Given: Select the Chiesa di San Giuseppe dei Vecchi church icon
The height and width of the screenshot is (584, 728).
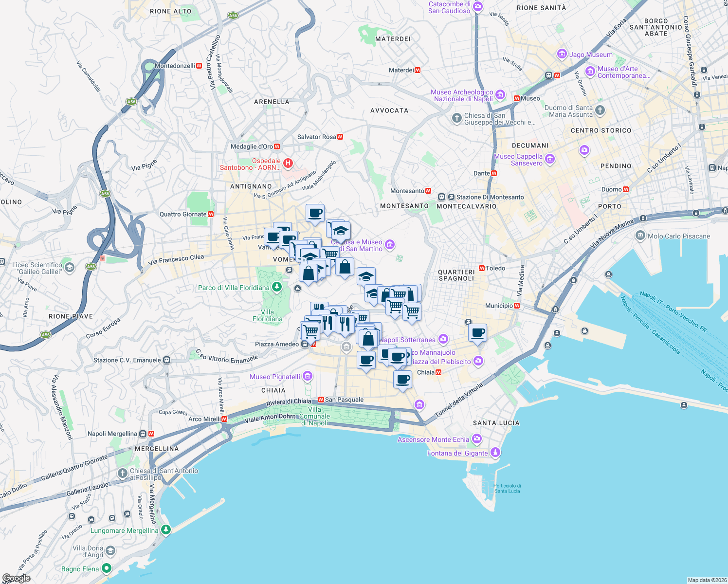Looking at the screenshot, I should click(x=456, y=117).
